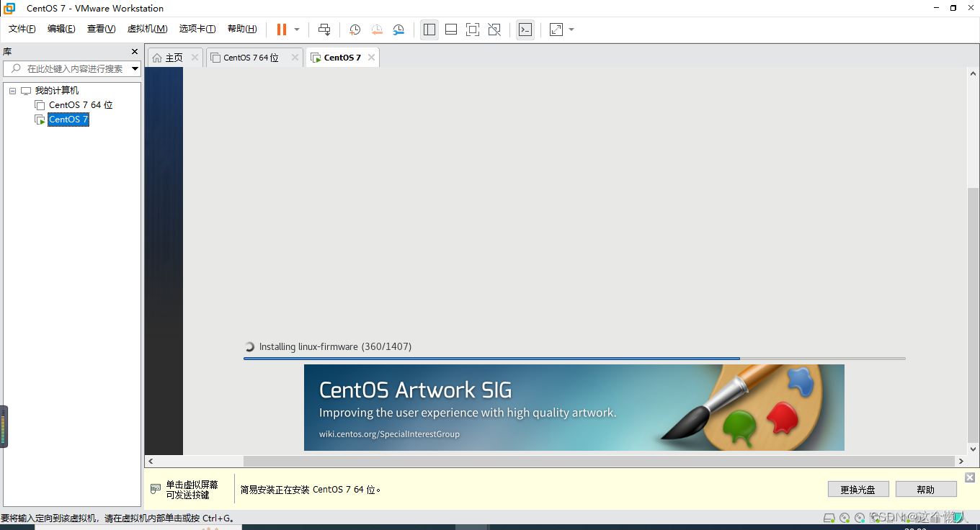This screenshot has width=980, height=530.
Task: Toggle the library sidebar panel icon
Action: [429, 30]
